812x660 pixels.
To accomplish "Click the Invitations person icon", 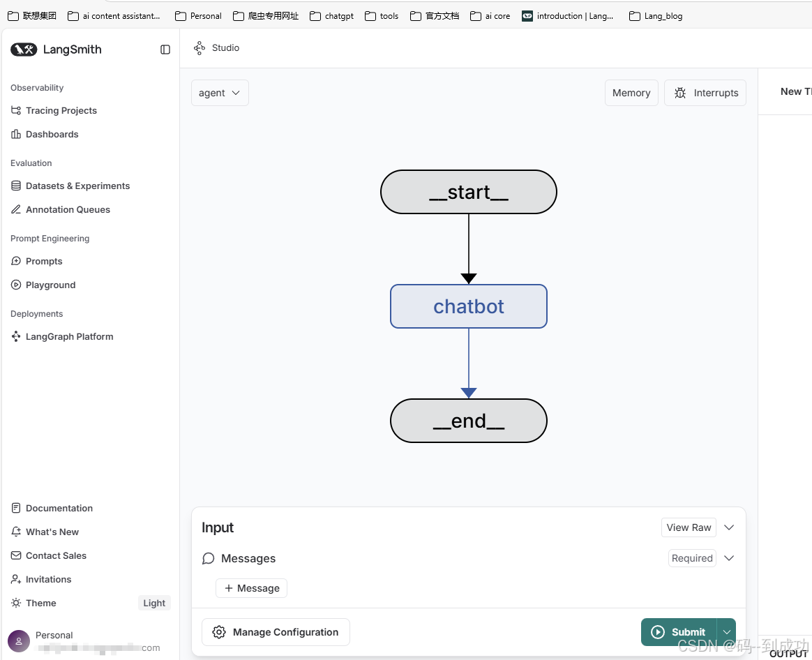I will 16,579.
